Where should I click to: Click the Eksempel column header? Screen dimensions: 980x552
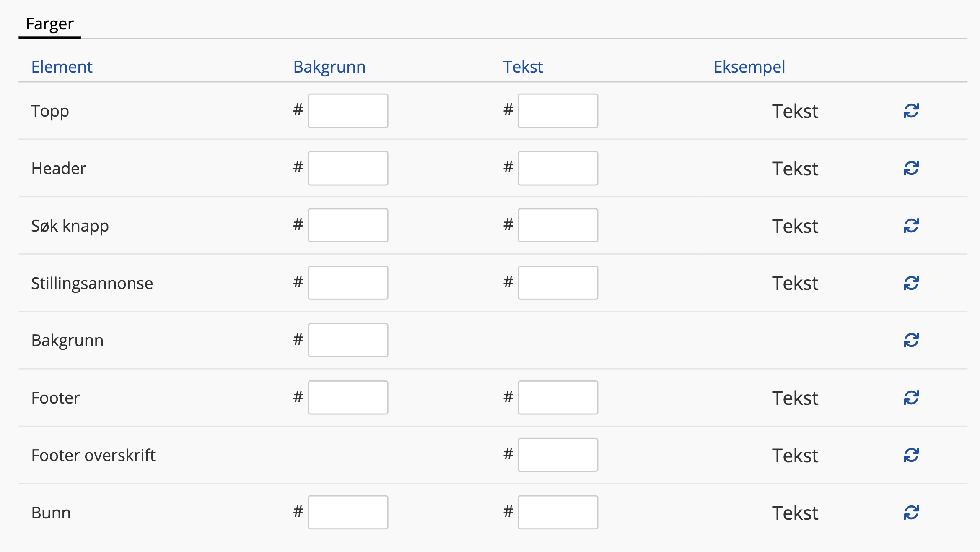pos(749,67)
